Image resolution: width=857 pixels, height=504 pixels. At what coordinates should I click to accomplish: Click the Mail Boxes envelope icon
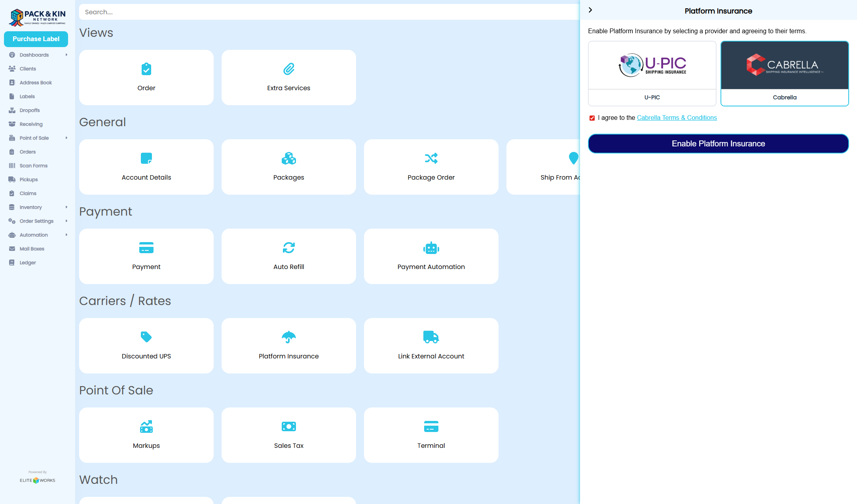pos(12,249)
